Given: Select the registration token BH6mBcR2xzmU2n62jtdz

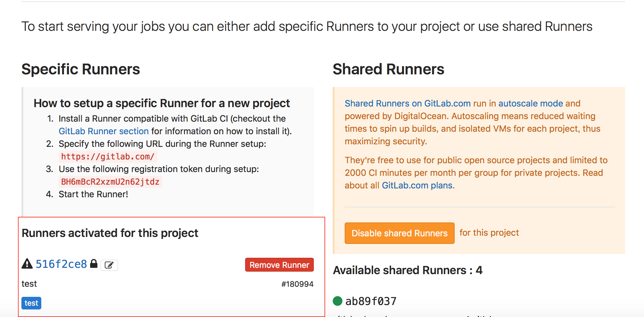Looking at the screenshot, I should coord(110,182).
